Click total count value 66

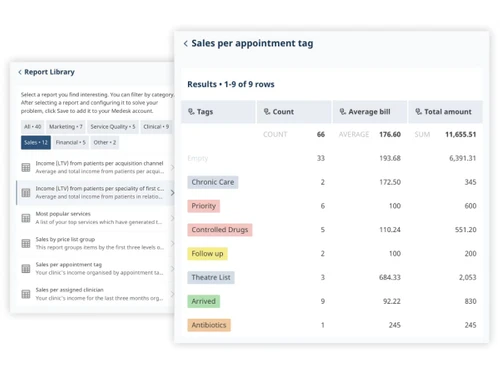point(321,134)
